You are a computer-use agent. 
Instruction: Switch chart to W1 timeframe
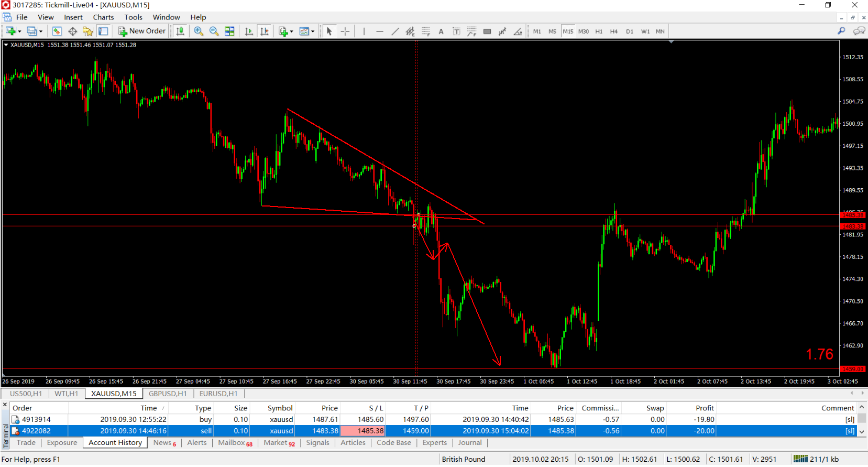[x=645, y=31]
